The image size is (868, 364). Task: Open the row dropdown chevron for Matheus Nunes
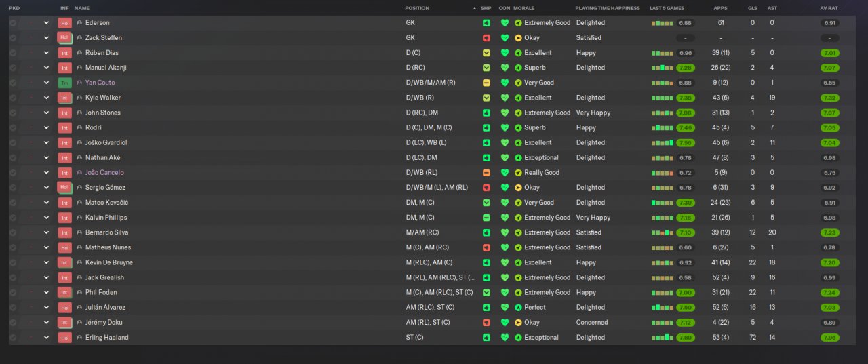[x=46, y=247]
